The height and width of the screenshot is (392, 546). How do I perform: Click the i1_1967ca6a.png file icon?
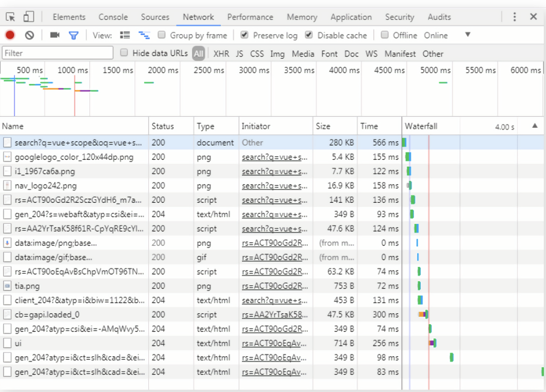[x=7, y=171]
